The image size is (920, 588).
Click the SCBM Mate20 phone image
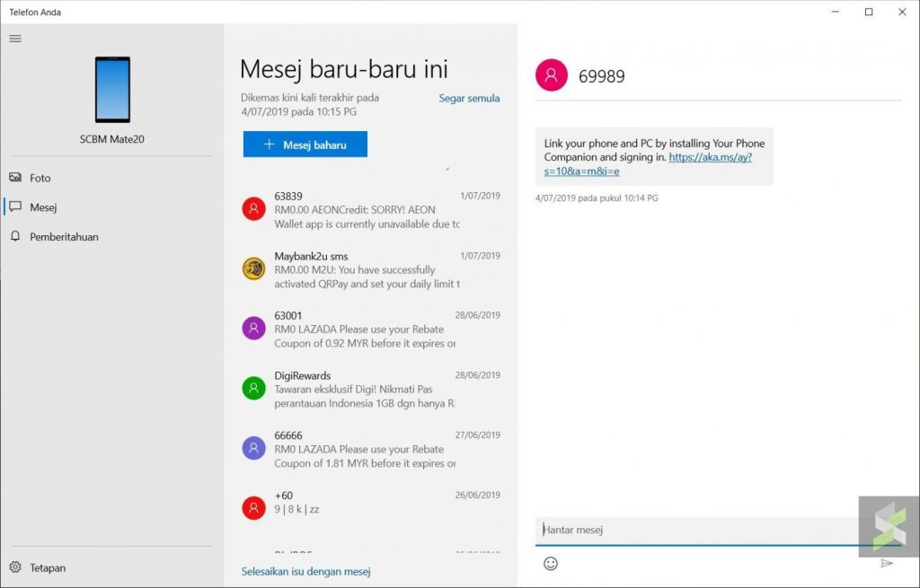[x=112, y=90]
